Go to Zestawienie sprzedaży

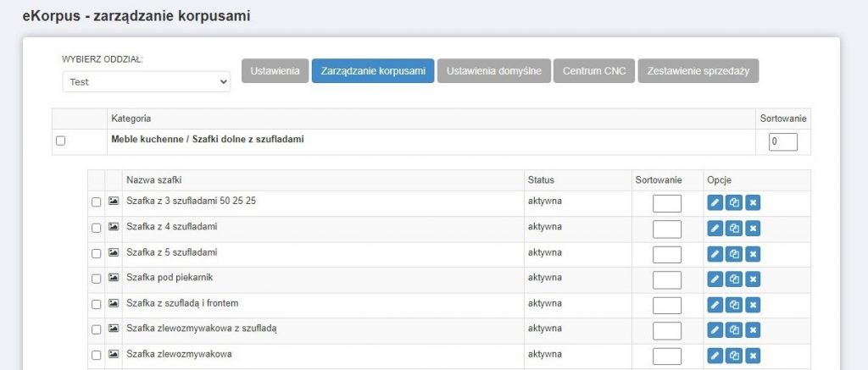pyautogui.click(x=698, y=71)
